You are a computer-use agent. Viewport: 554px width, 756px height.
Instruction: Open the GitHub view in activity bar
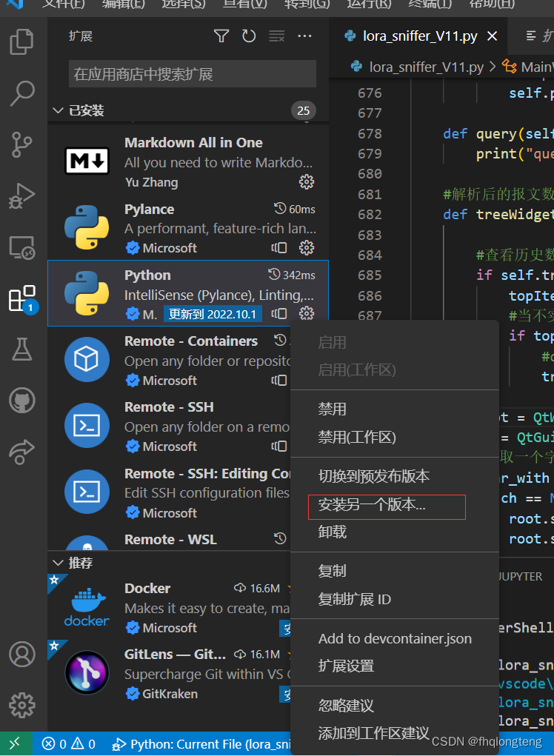21,400
